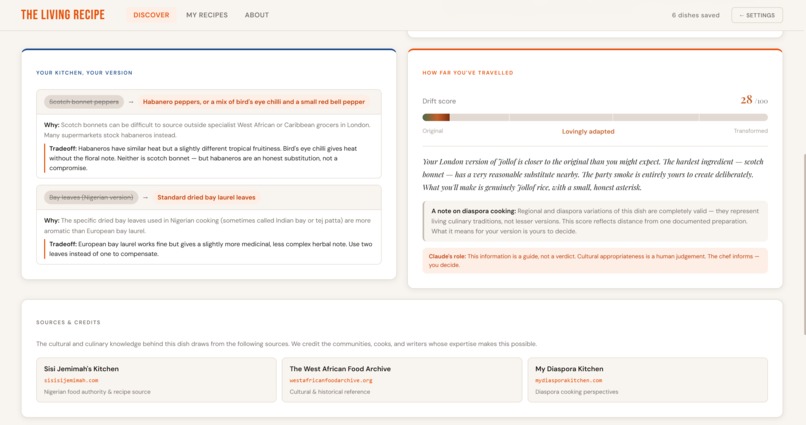
Task: Select The West African Food Archive title
Action: [340, 369]
